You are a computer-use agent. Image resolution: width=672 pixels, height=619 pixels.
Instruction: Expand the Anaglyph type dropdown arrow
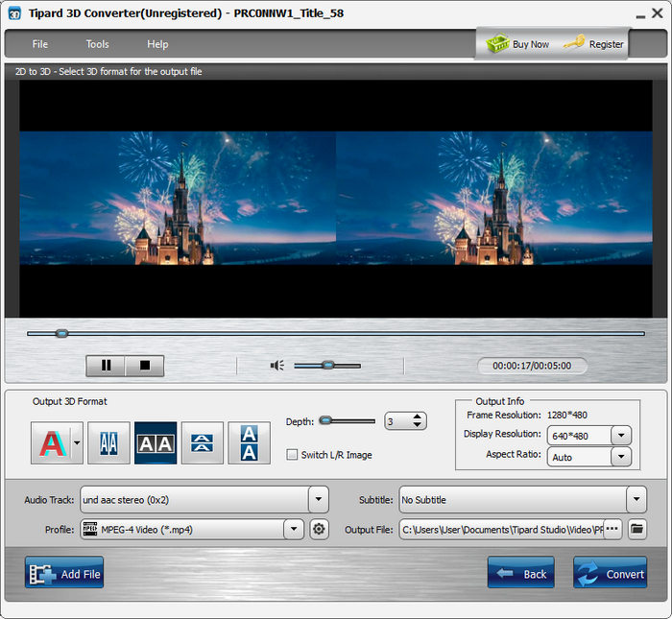pos(77,442)
